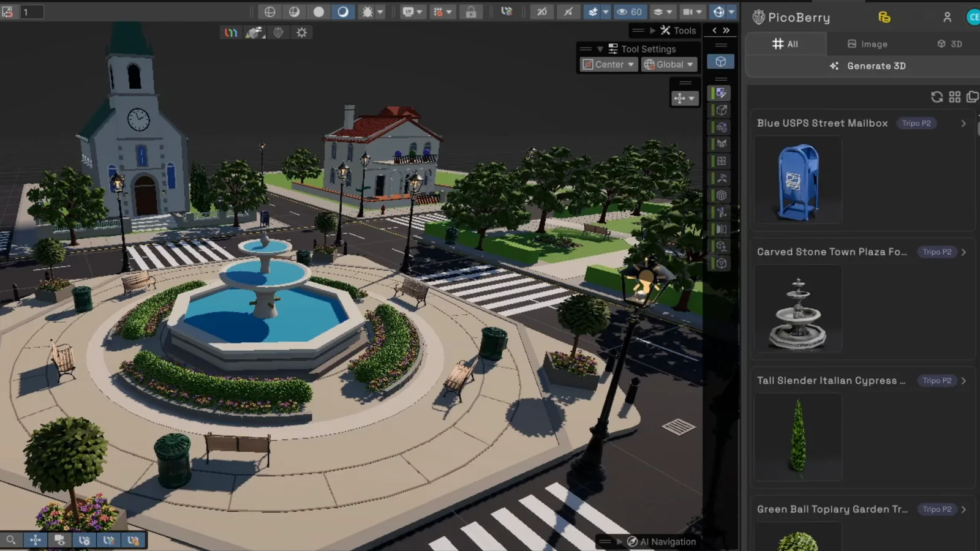Toggle the gizmos sphere button

click(718, 12)
